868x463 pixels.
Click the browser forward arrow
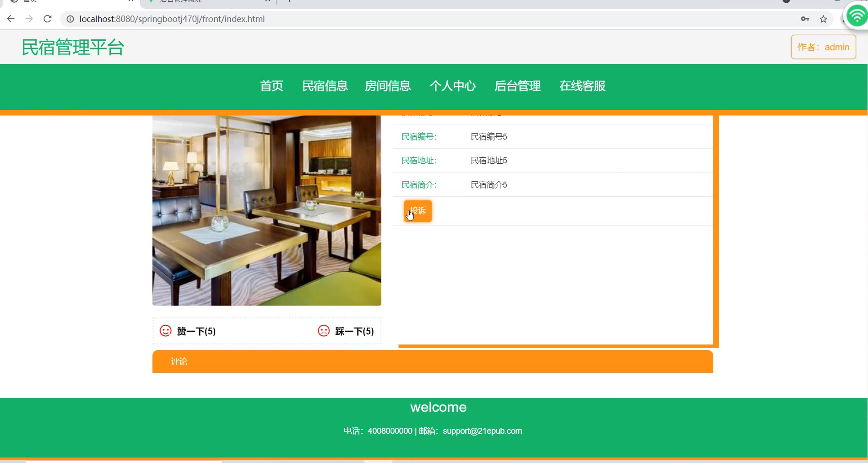[29, 19]
